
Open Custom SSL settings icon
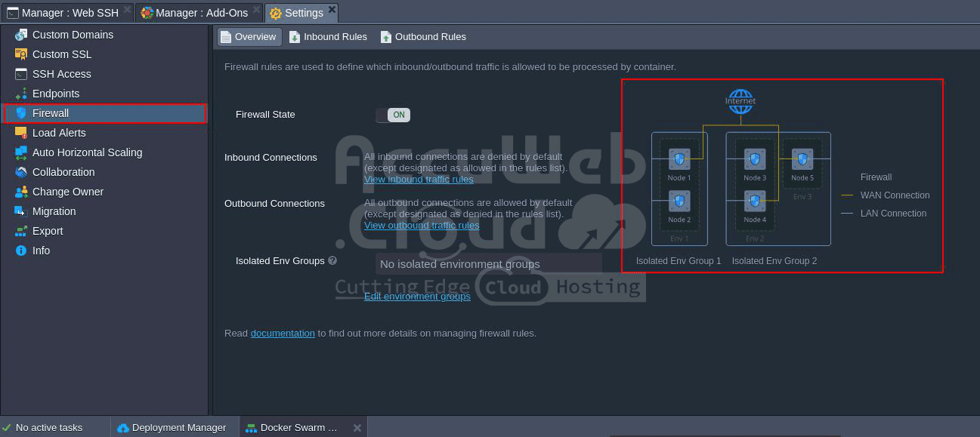click(21, 54)
